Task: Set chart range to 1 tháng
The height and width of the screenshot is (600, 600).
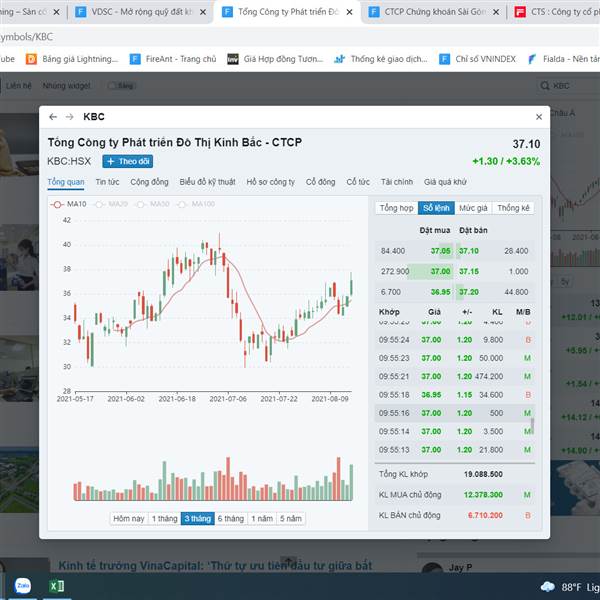Action: pyautogui.click(x=165, y=519)
